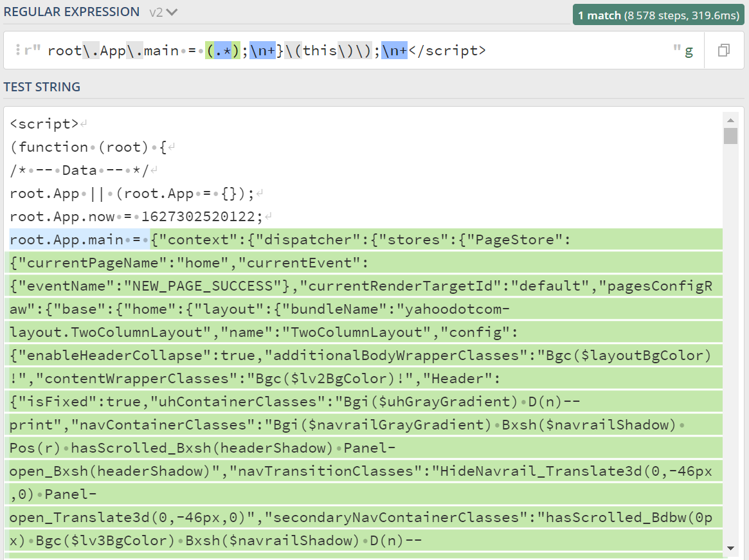
Task: Click the 1 match result badge
Action: [x=658, y=15]
